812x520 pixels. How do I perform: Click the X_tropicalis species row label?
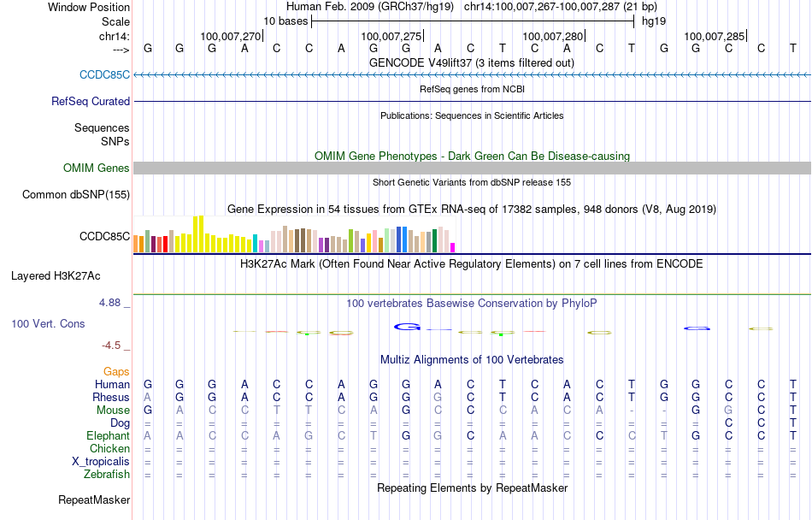pyautogui.click(x=101, y=462)
